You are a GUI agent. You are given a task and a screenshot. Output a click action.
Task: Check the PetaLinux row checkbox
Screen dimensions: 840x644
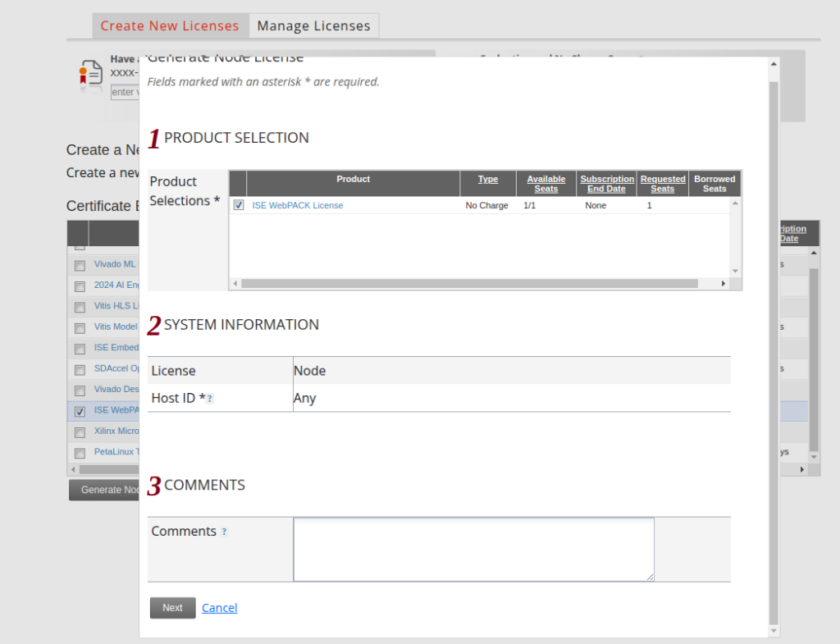click(80, 453)
